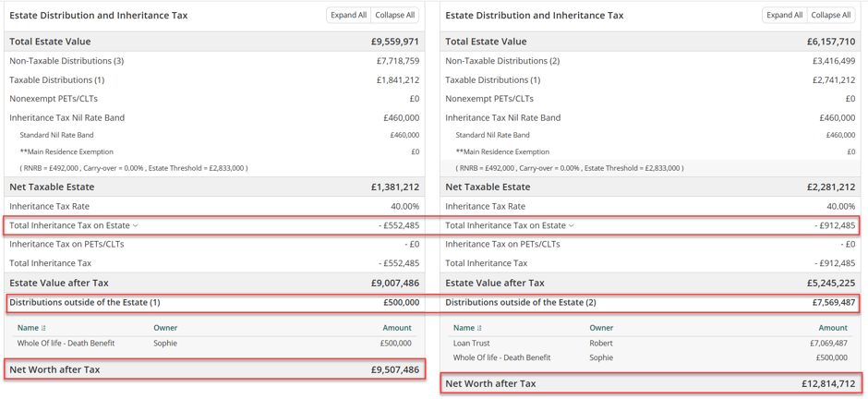Click the Name sort icon in right table

(480, 328)
